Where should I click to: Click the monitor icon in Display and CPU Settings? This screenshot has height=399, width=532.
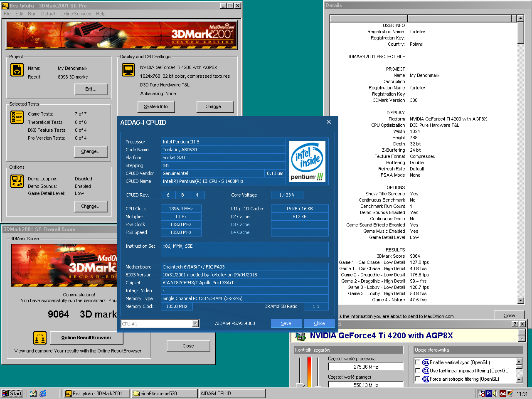(128, 70)
